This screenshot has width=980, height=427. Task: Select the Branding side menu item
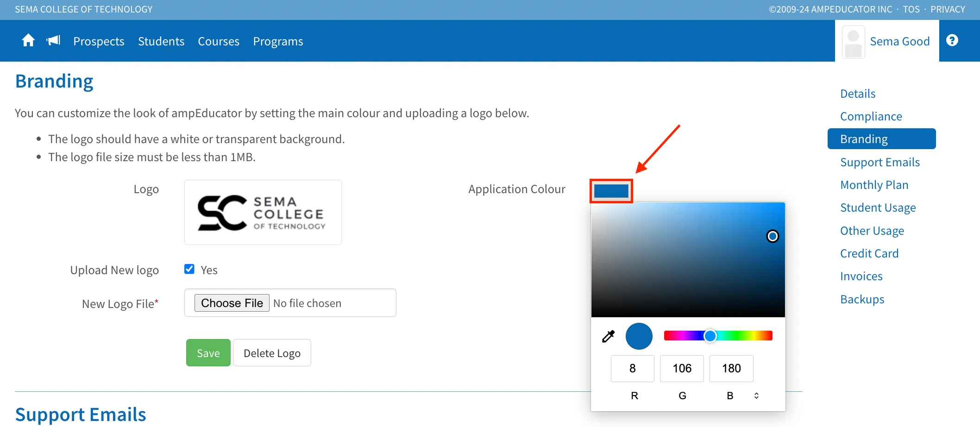(881, 139)
